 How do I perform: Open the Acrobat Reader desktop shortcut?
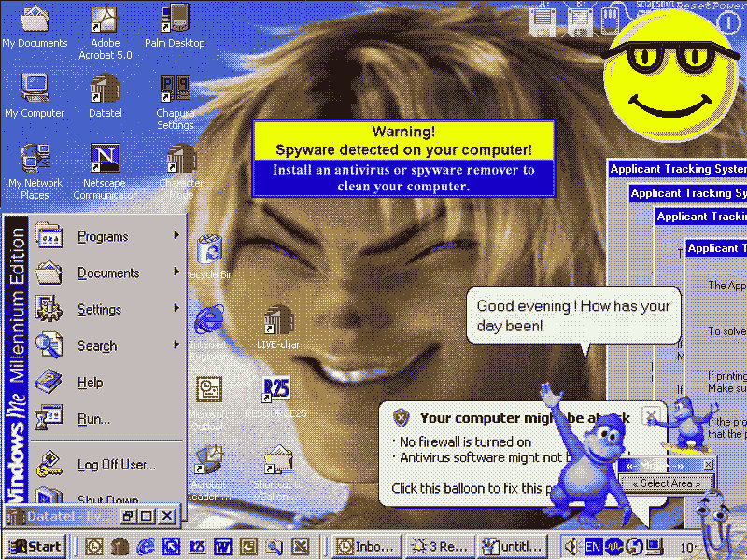(209, 472)
